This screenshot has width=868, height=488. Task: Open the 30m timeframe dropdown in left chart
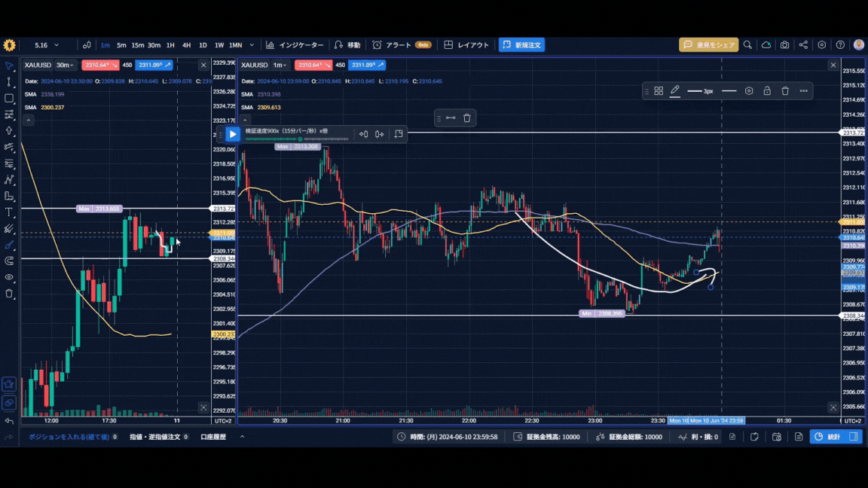click(65, 65)
